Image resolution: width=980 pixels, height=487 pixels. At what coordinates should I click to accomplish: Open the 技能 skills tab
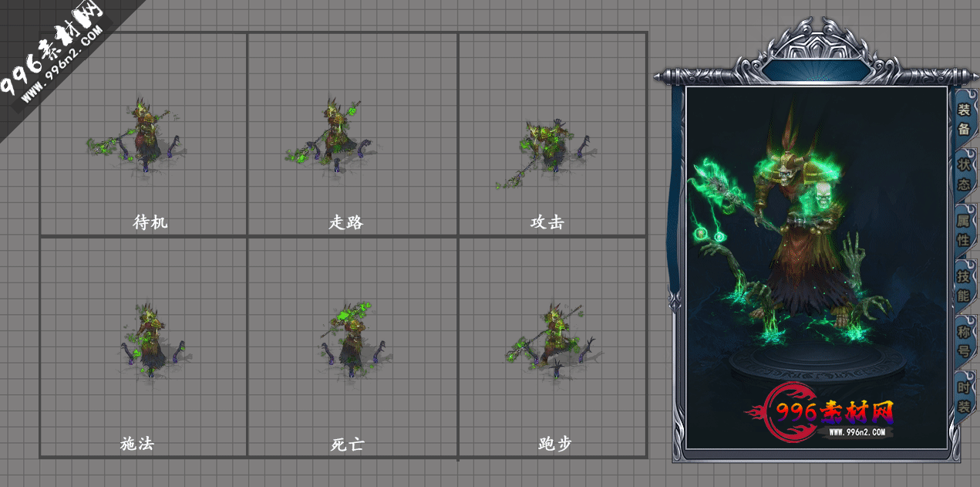[x=964, y=285]
